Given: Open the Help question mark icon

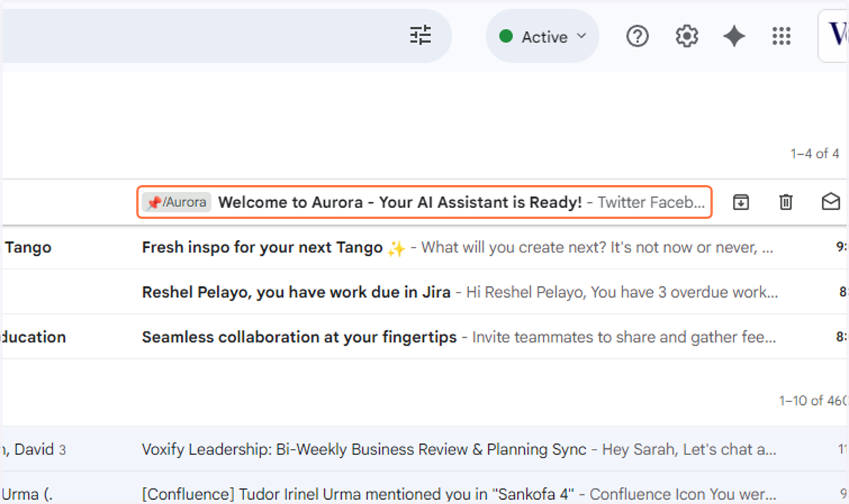Looking at the screenshot, I should point(637,36).
